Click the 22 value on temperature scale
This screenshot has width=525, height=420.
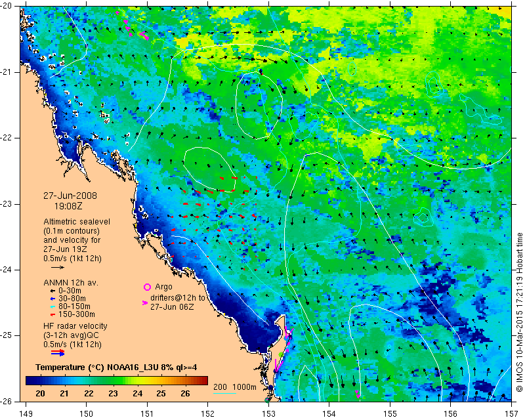click(89, 394)
